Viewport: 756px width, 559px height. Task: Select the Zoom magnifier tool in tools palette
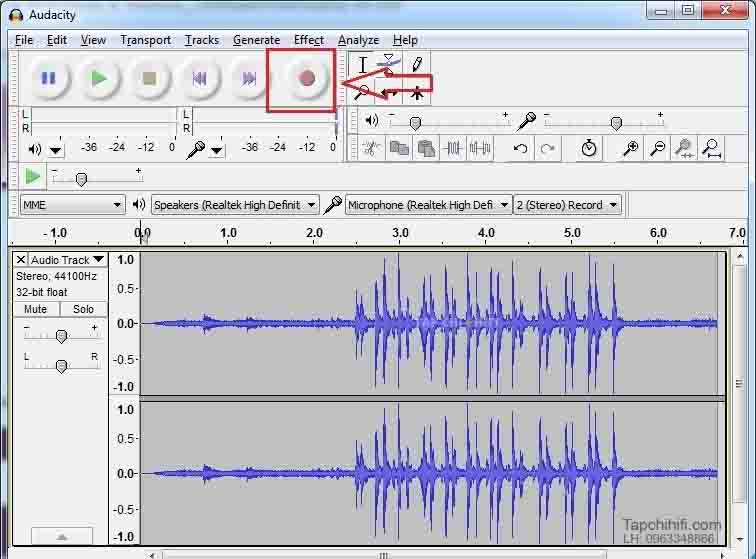point(363,92)
